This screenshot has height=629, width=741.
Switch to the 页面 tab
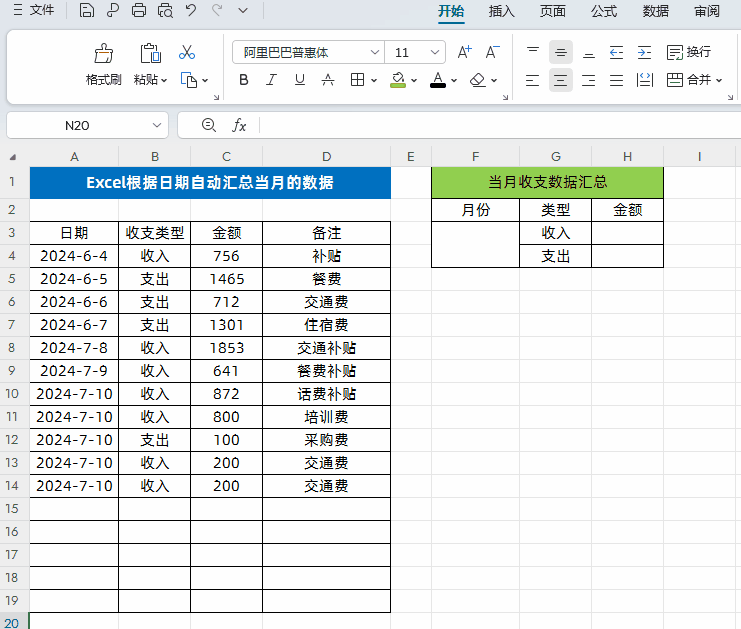tap(552, 11)
